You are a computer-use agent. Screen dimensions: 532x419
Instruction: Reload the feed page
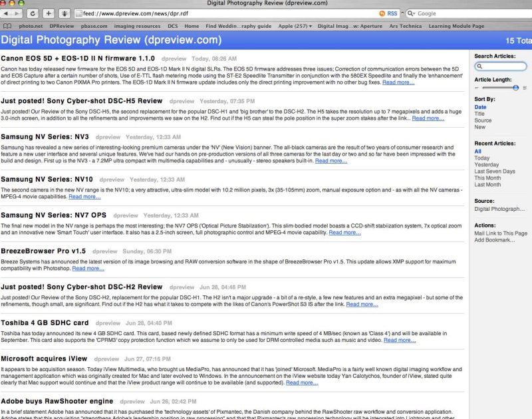[x=33, y=13]
